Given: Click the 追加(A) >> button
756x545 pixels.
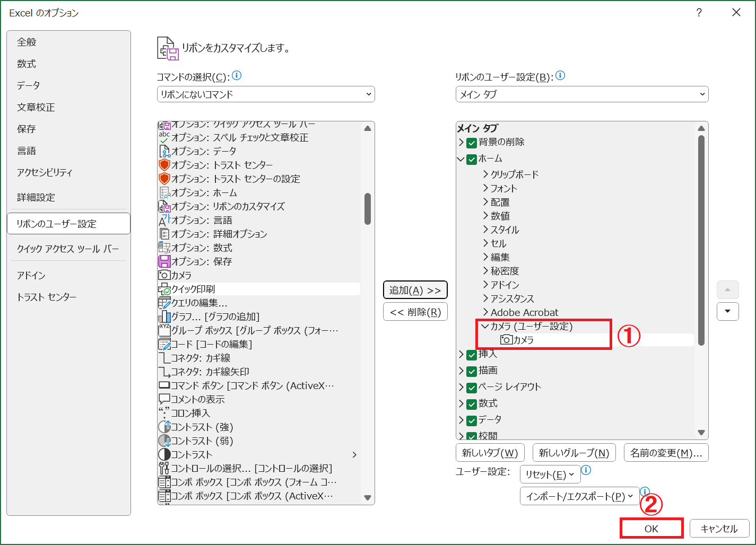Looking at the screenshot, I should [x=415, y=290].
